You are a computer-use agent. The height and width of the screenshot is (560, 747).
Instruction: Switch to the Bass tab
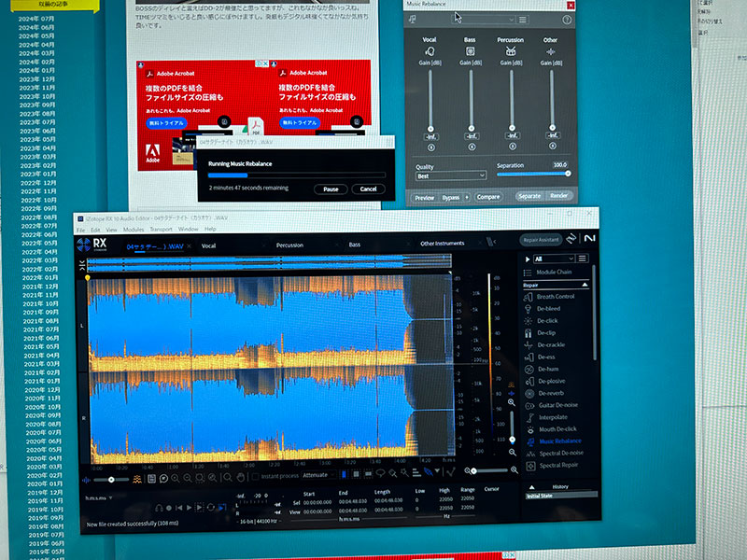(x=355, y=245)
